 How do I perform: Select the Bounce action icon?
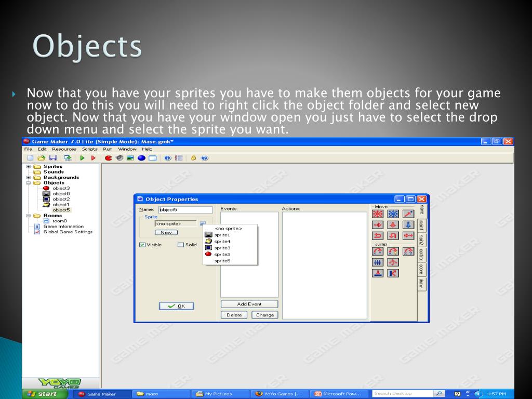pyautogui.click(x=393, y=273)
